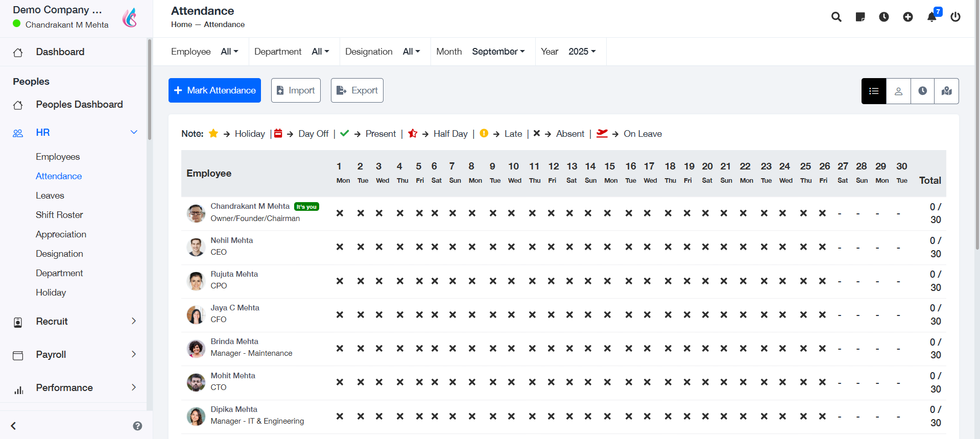Screen dimensions: 980x439
Task: Click the timer clock icon in header
Action: click(884, 17)
